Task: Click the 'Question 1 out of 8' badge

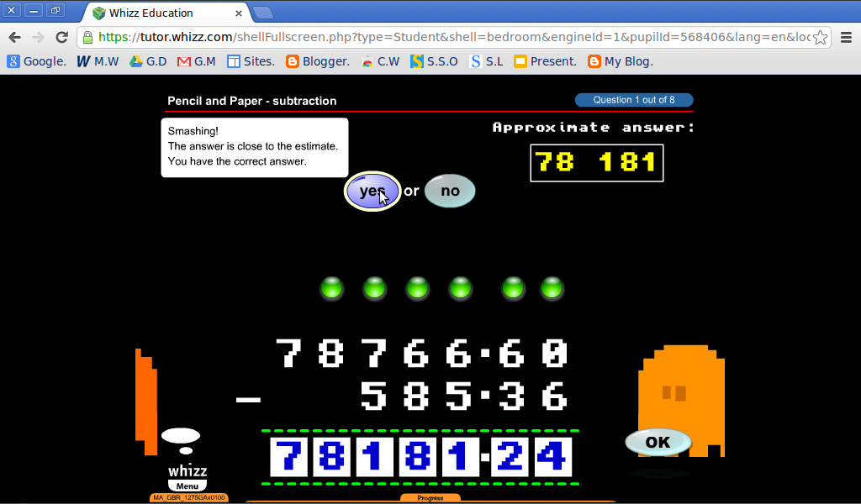Action: pyautogui.click(x=634, y=100)
